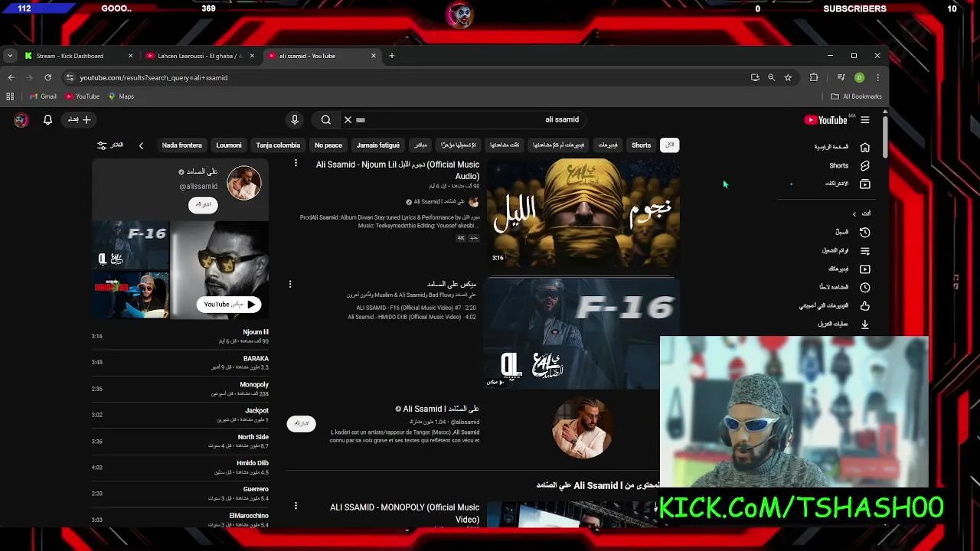This screenshot has width=980, height=551.
Task: Select the white 'All' filter chip
Action: pos(669,145)
